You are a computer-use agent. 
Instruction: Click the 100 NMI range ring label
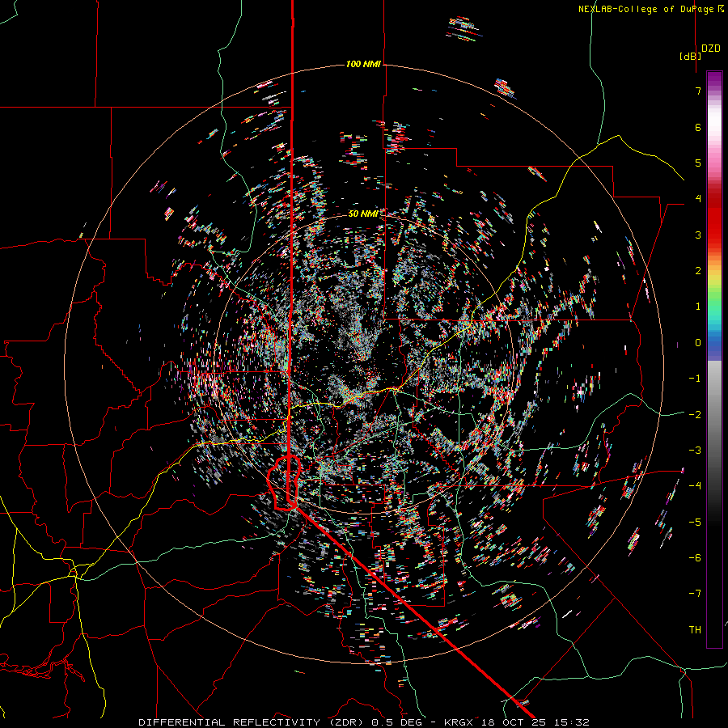363,64
